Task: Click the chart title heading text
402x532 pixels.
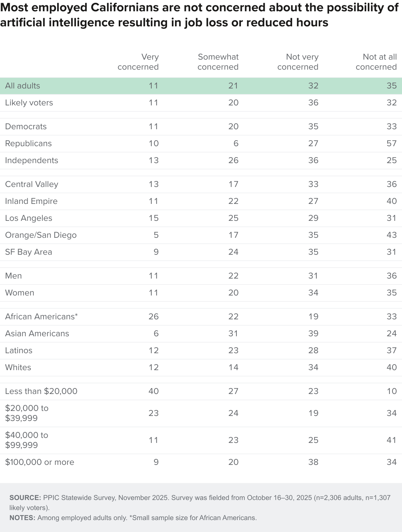Action: [199, 15]
